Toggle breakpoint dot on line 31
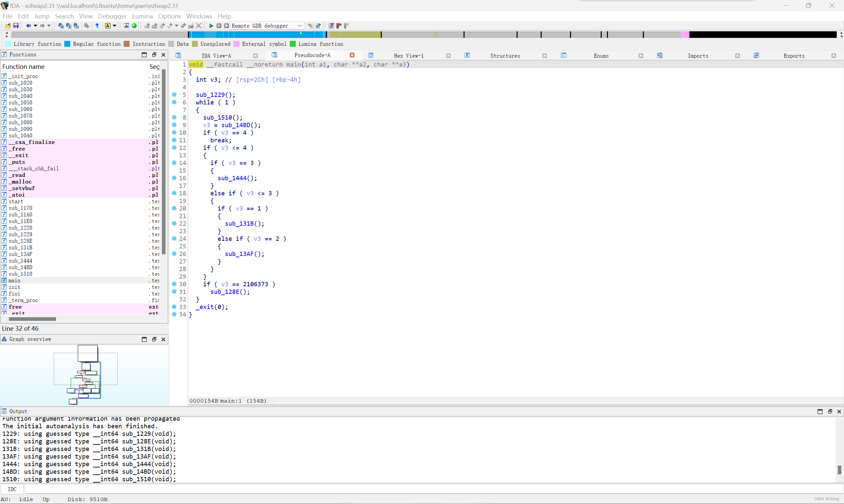Screen dimensions: 844x504 (174, 292)
